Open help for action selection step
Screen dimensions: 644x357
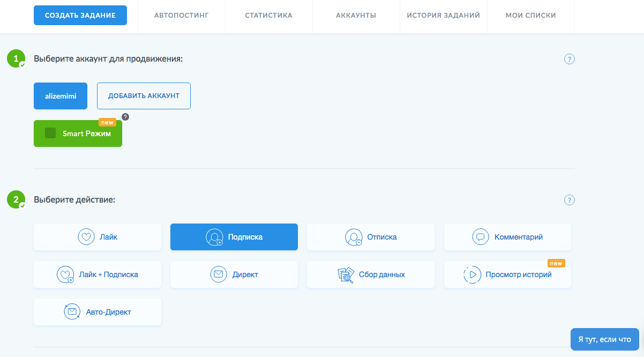click(x=570, y=200)
